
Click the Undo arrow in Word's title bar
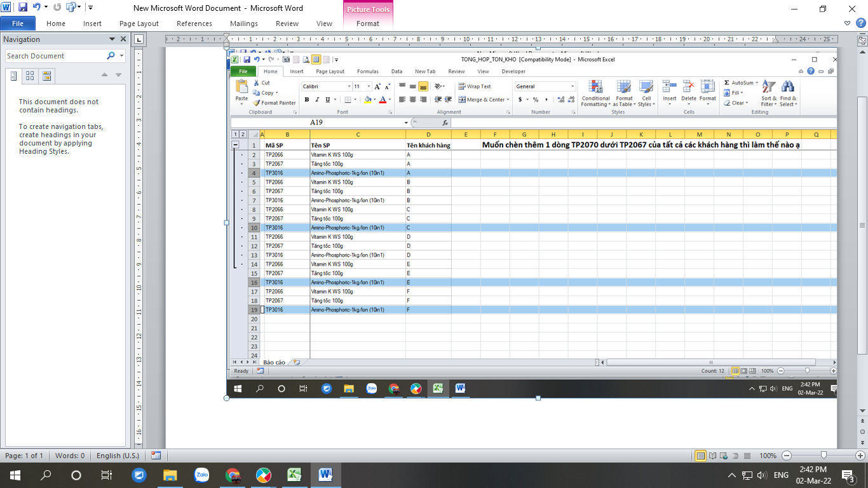click(36, 8)
